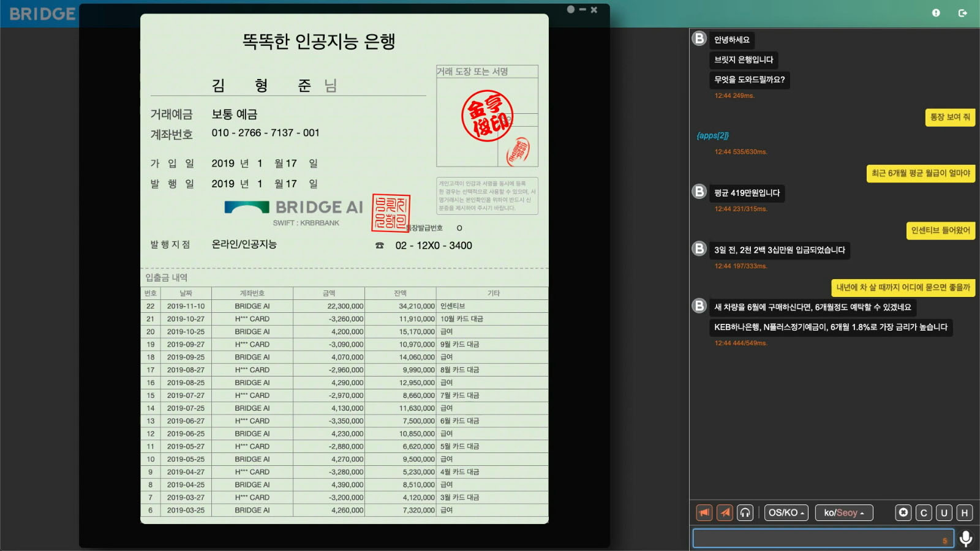Click the megaphone icon in chat toolbar
980x551 pixels.
click(704, 512)
